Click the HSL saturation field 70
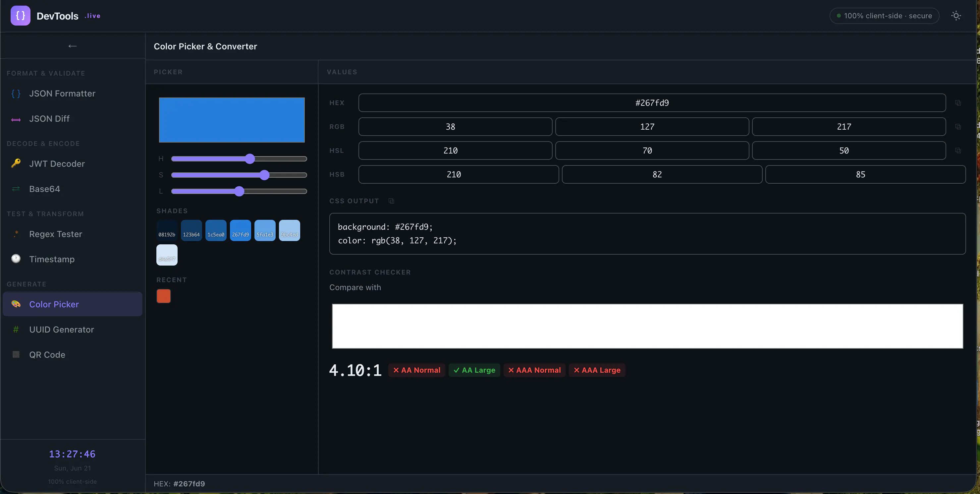 coord(652,151)
